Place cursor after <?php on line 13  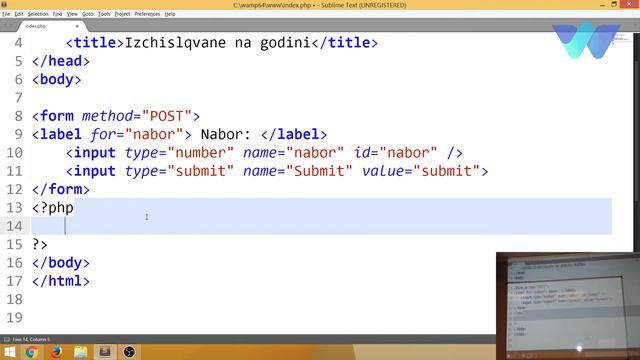74,208
